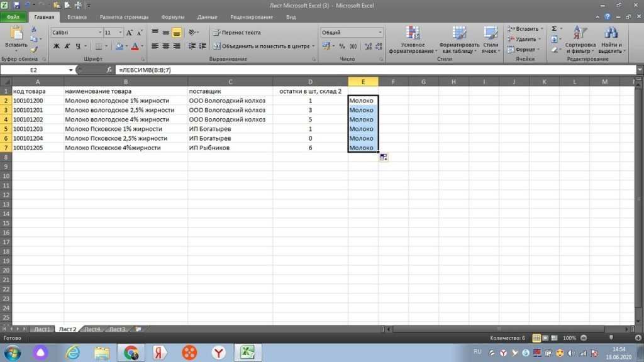Toggle Underline (Ч) formatting
The height and width of the screenshot is (362, 644).
tap(77, 47)
